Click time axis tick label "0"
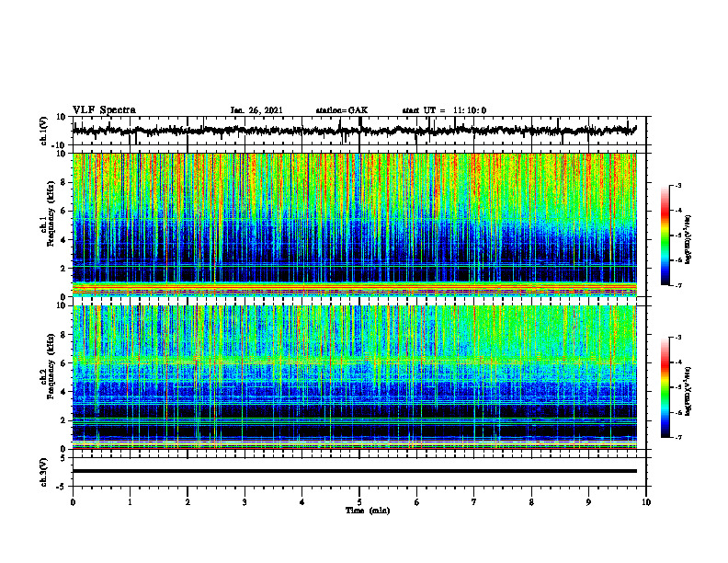This screenshot has width=728, height=563. click(73, 502)
